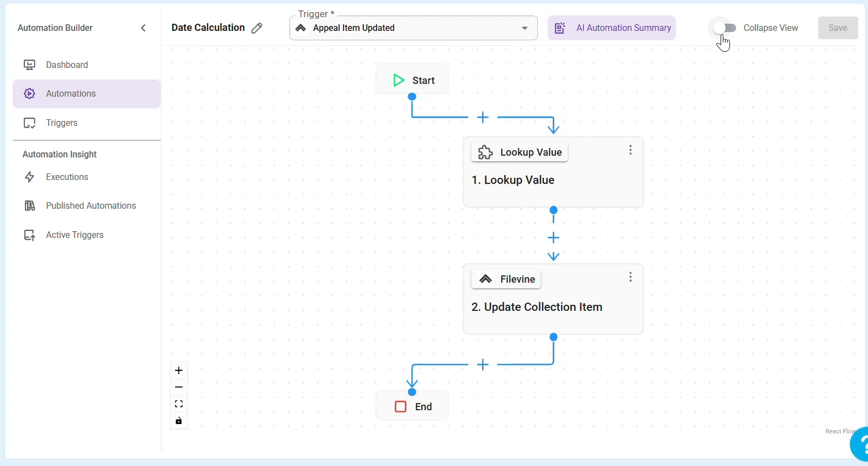This screenshot has width=868, height=466.
Task: Open Published Automations page
Action: (87, 206)
